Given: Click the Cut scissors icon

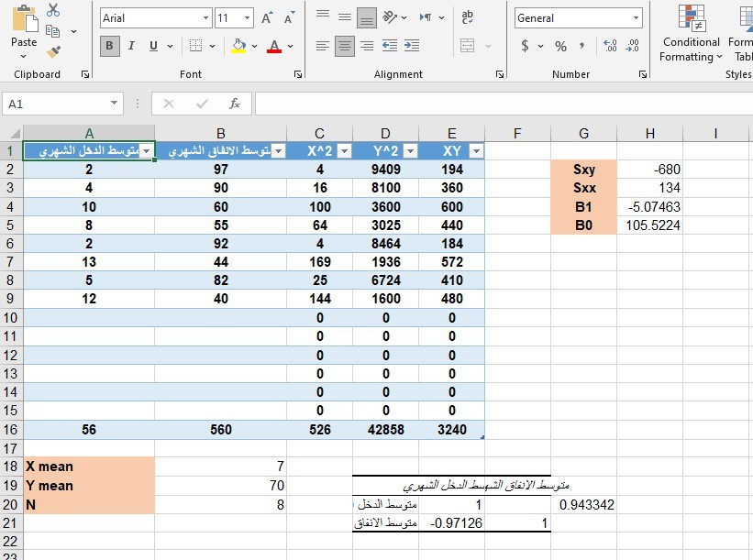Looking at the screenshot, I should tap(53, 10).
